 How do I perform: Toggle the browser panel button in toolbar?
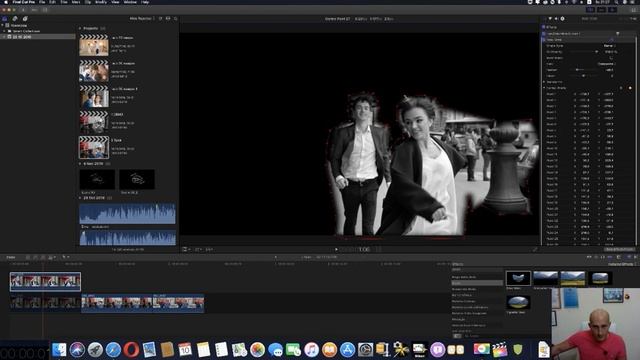point(590,9)
